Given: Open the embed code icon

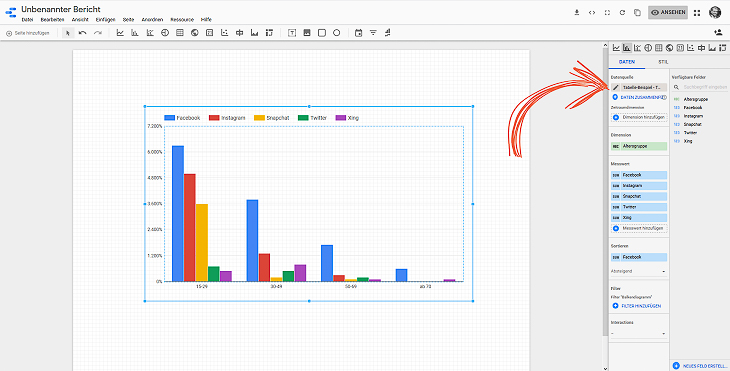Looking at the screenshot, I should pos(592,13).
